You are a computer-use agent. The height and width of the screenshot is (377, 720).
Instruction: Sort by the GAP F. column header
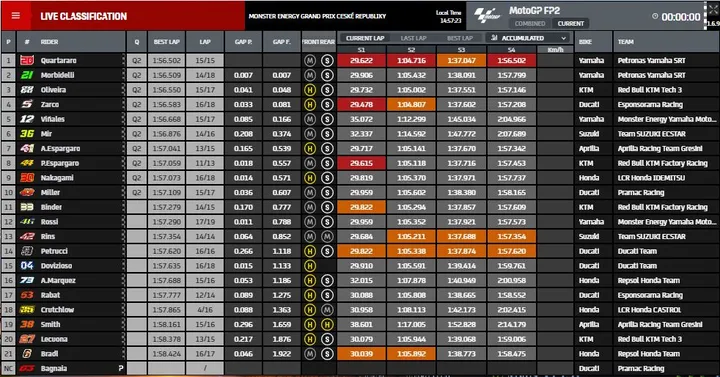tap(281, 42)
